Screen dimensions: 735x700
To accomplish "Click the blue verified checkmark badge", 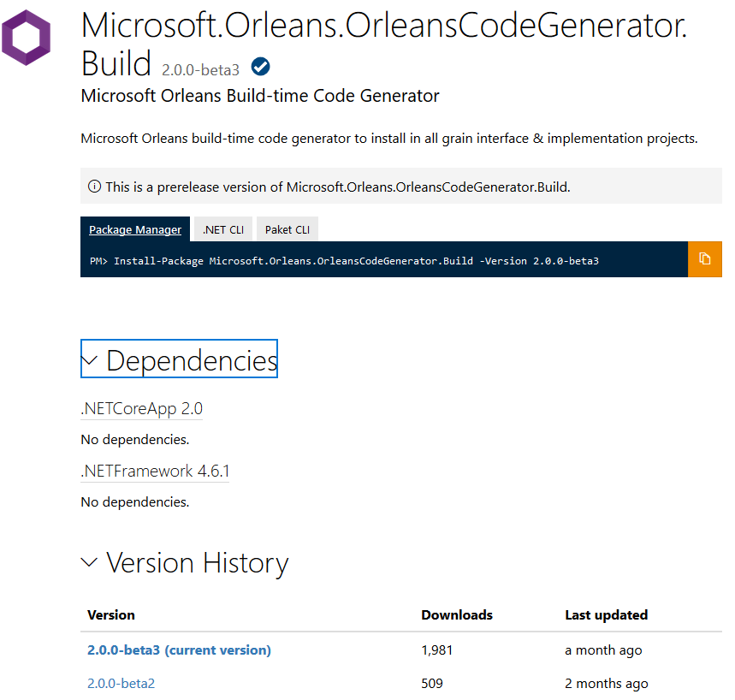I will 259,65.
